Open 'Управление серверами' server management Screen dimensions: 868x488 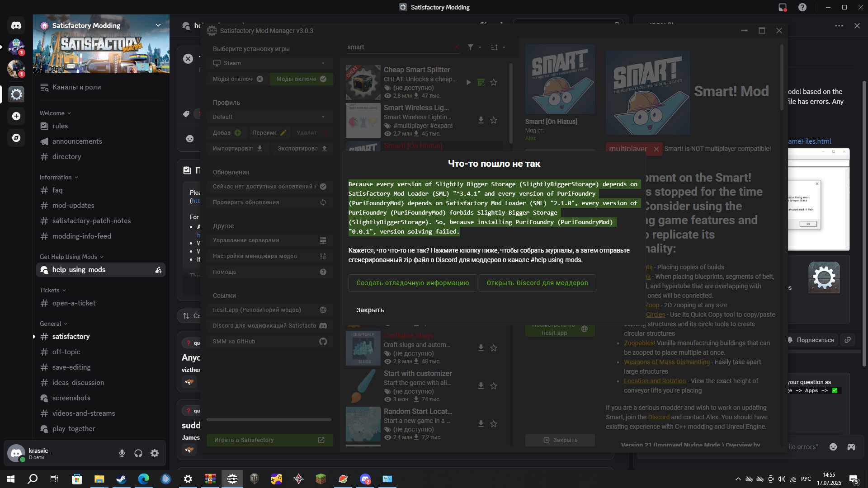pyautogui.click(x=270, y=240)
